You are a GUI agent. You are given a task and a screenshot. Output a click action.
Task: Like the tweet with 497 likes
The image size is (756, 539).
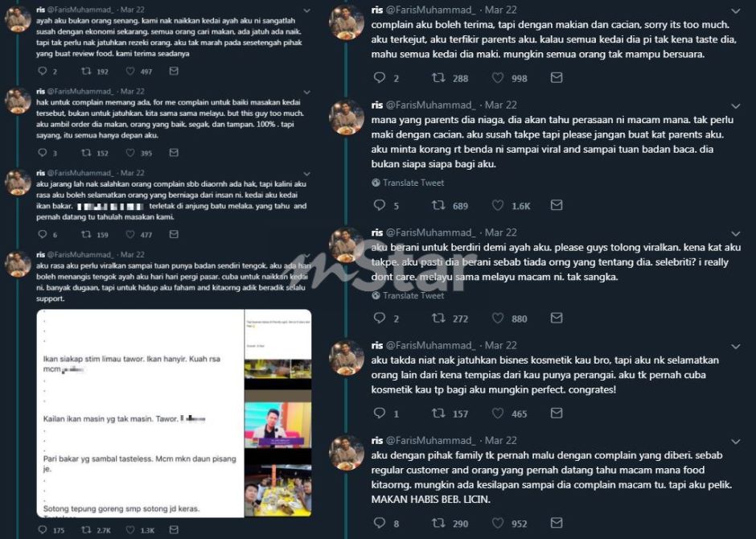(130, 71)
